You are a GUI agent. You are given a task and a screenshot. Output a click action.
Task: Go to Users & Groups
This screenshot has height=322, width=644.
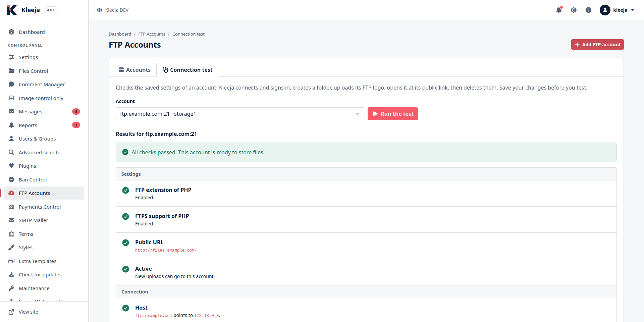pyautogui.click(x=44, y=139)
